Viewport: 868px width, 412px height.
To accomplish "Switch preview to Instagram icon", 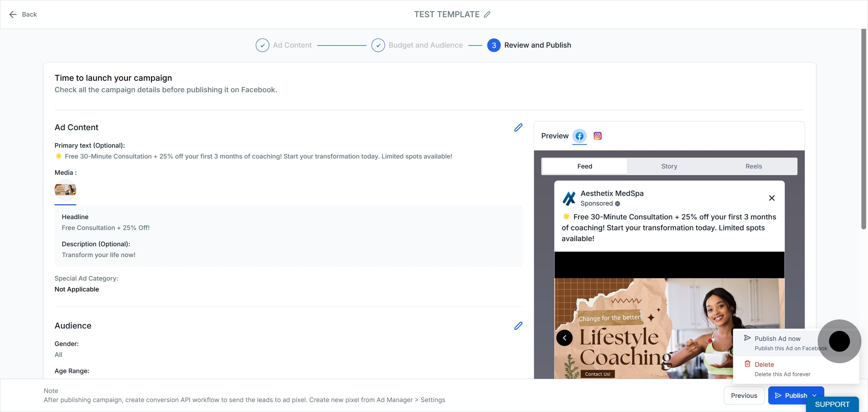I will pos(597,136).
